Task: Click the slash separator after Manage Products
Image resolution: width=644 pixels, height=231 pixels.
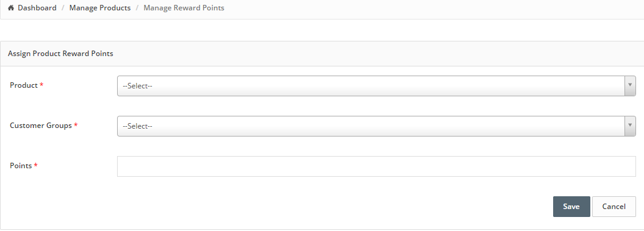Action: coord(137,8)
